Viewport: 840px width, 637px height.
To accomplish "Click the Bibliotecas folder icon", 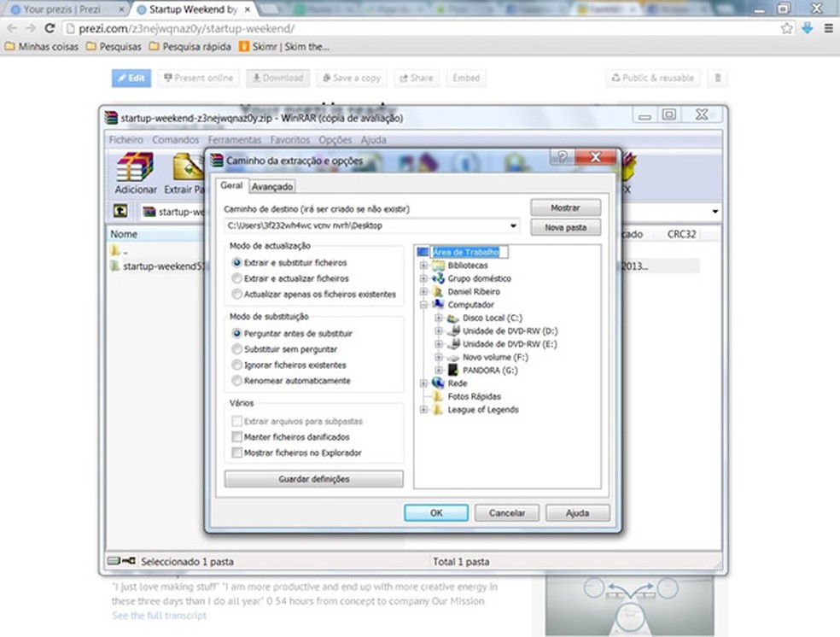I will (x=438, y=266).
